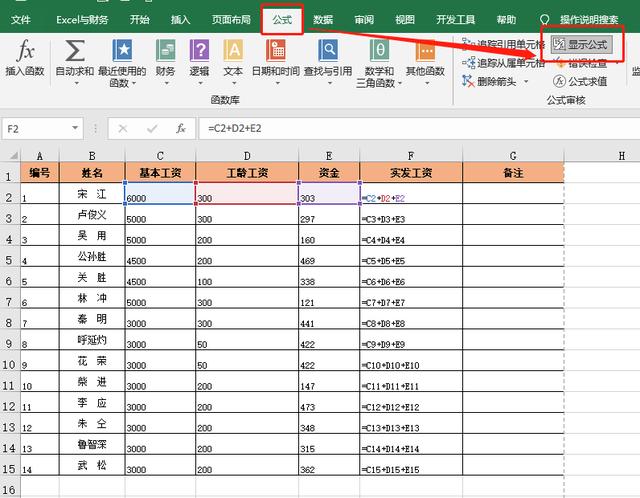Switch to the Data (数据) tab

[323, 20]
